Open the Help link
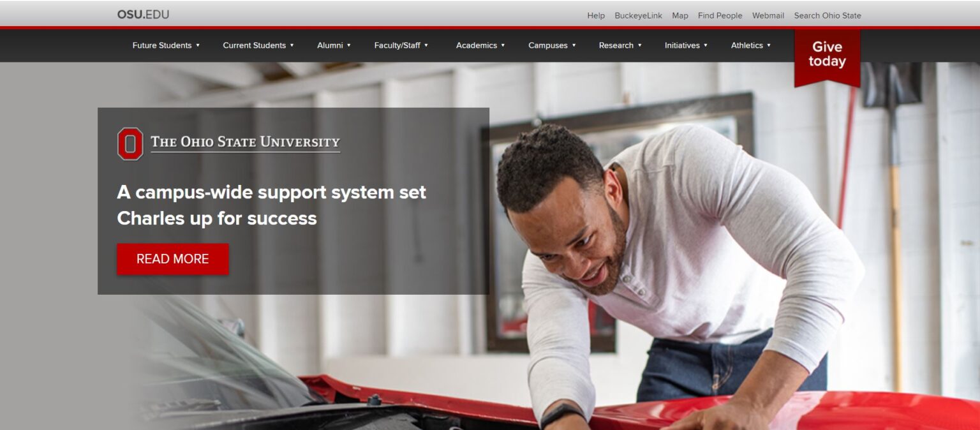This screenshot has width=980, height=430. pos(596,15)
